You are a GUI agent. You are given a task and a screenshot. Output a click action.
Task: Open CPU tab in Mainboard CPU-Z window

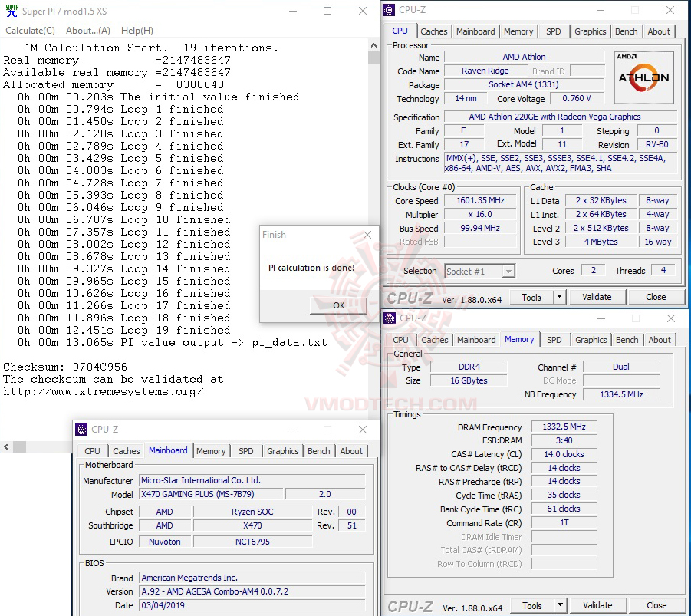click(92, 450)
